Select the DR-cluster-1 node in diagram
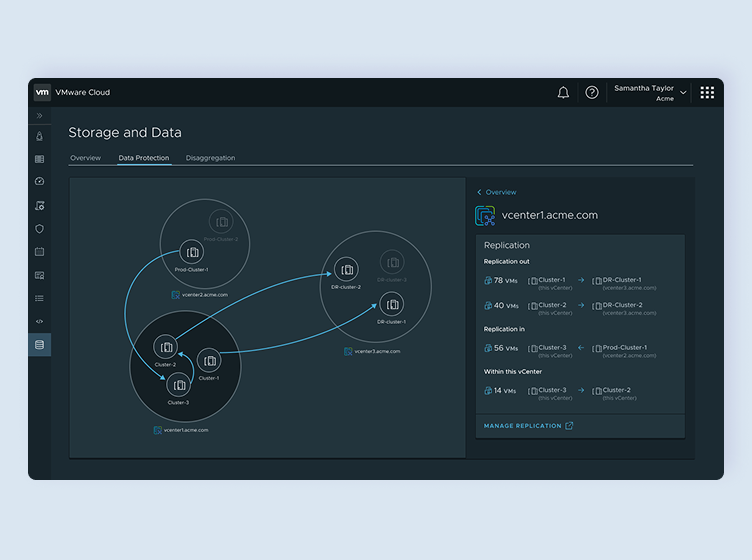Image resolution: width=752 pixels, height=560 pixels. (392, 304)
